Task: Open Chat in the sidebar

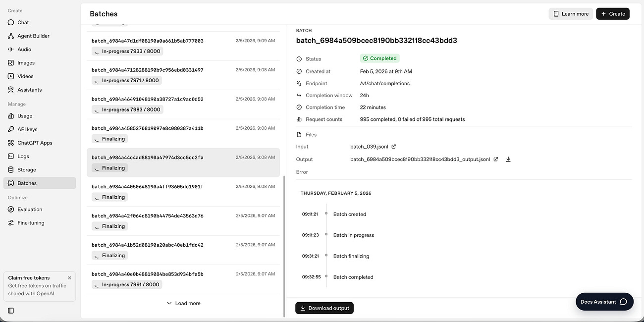Action: (40, 22)
